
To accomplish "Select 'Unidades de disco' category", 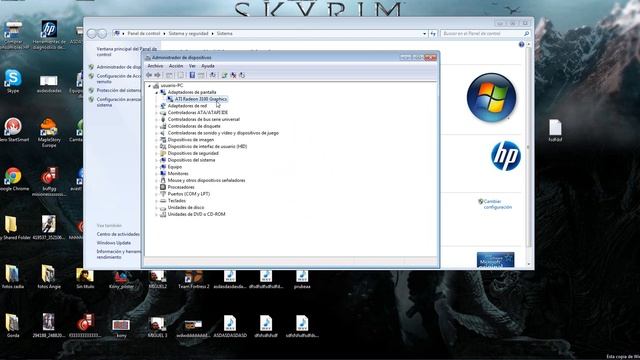I will [x=186, y=207].
